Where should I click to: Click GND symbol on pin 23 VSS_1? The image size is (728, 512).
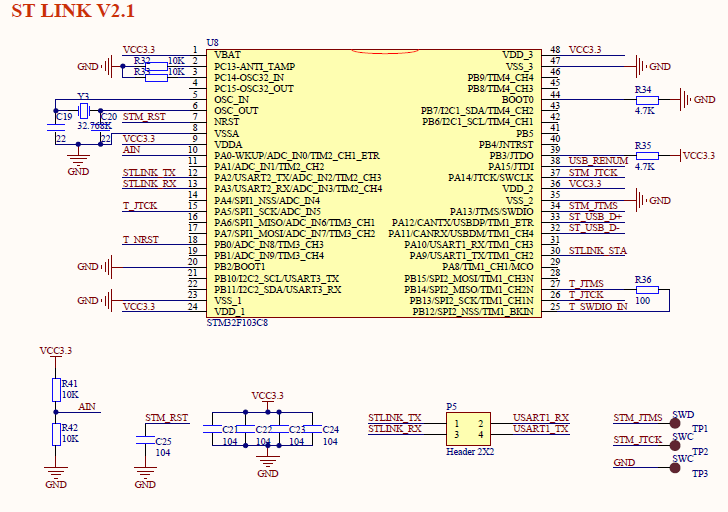coord(108,301)
